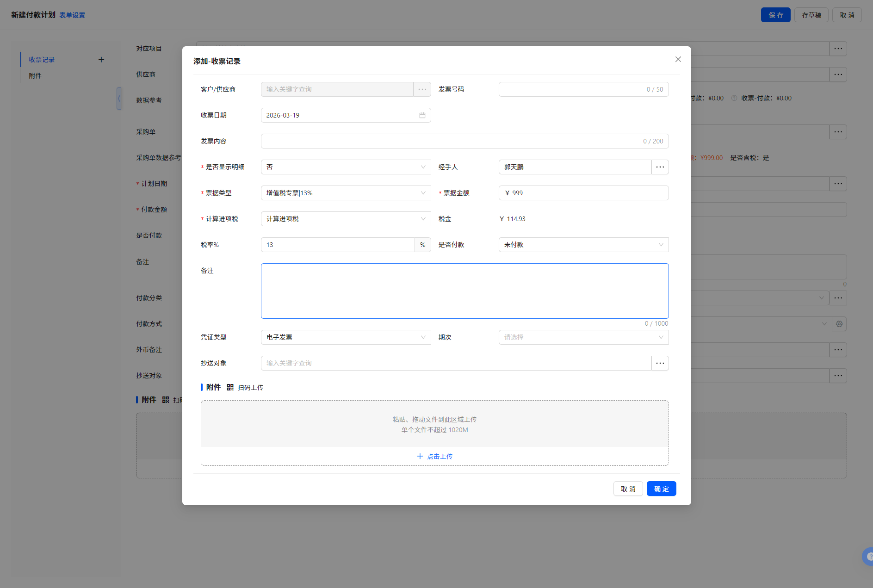This screenshot has height=588, width=873.
Task: Click the 确定 button
Action: pos(661,489)
